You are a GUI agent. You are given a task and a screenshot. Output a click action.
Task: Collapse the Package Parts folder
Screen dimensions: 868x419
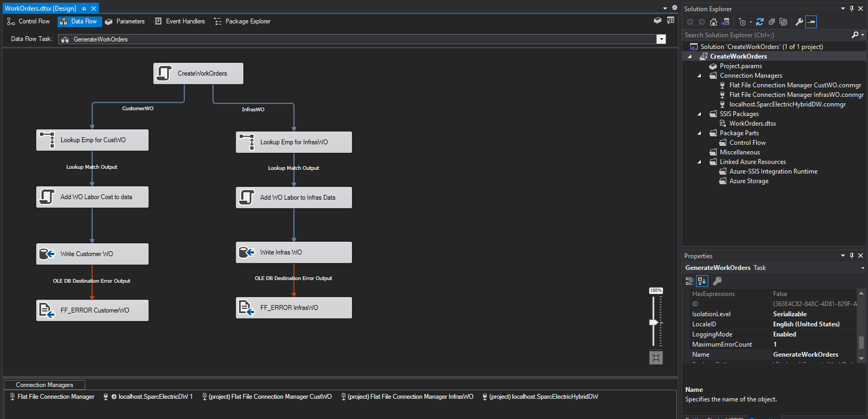click(x=700, y=133)
